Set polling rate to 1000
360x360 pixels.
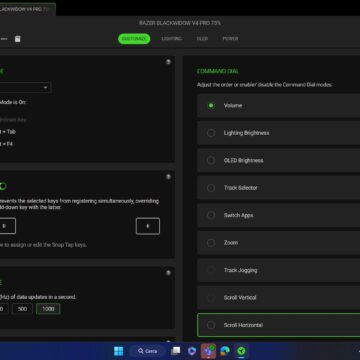[x=48, y=309]
